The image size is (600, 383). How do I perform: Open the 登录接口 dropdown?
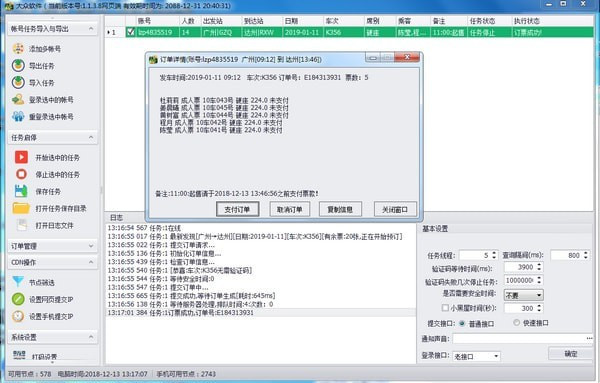476,356
